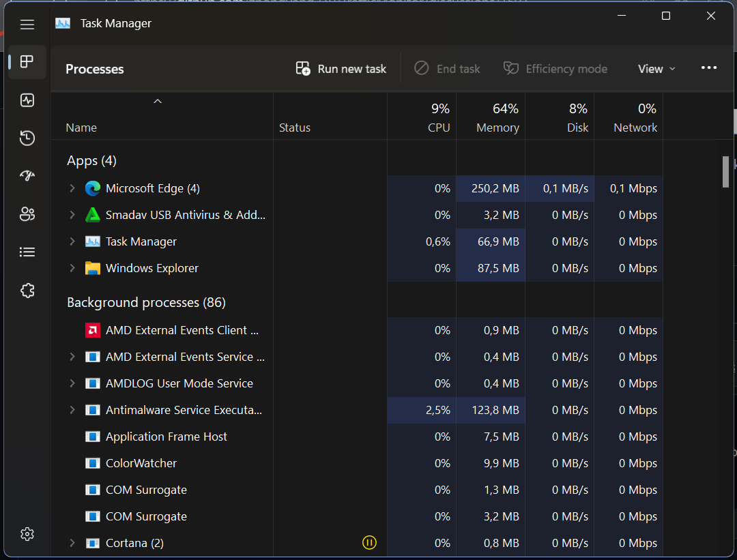Expand the Microsoft Edge process group

click(x=72, y=188)
